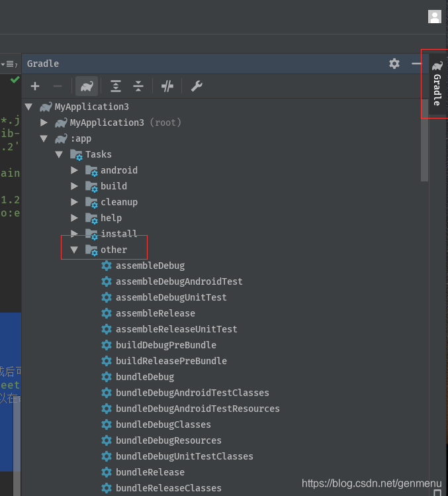Click the gear icon beside assembleRelease
The image size is (448, 496).
(x=107, y=313)
